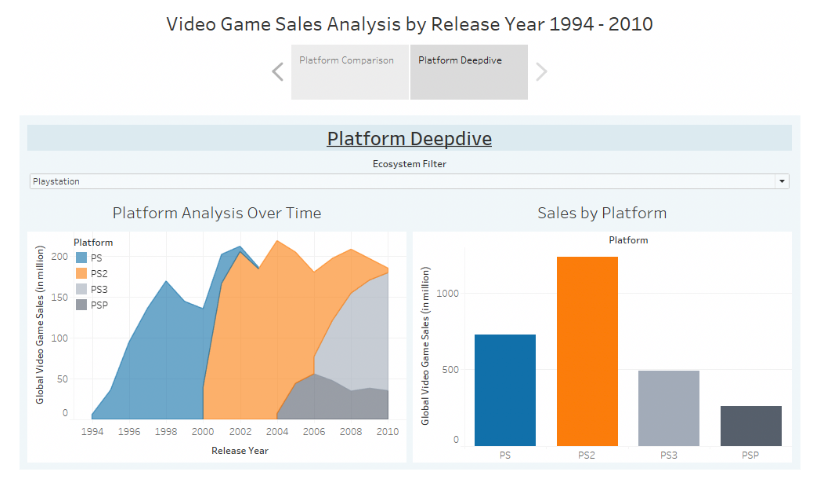Select the PS blue legend swatch

(x=82, y=257)
